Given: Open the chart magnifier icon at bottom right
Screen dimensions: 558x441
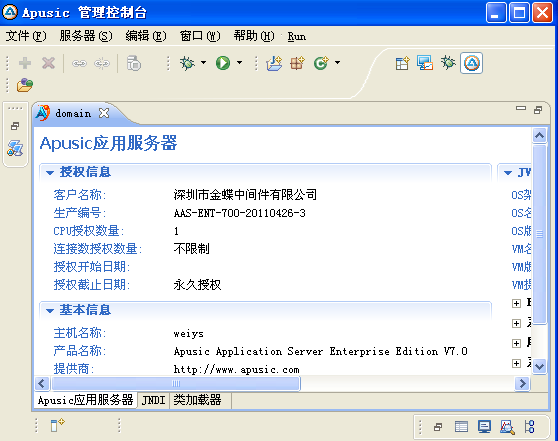Looking at the screenshot, I should click(507, 427).
